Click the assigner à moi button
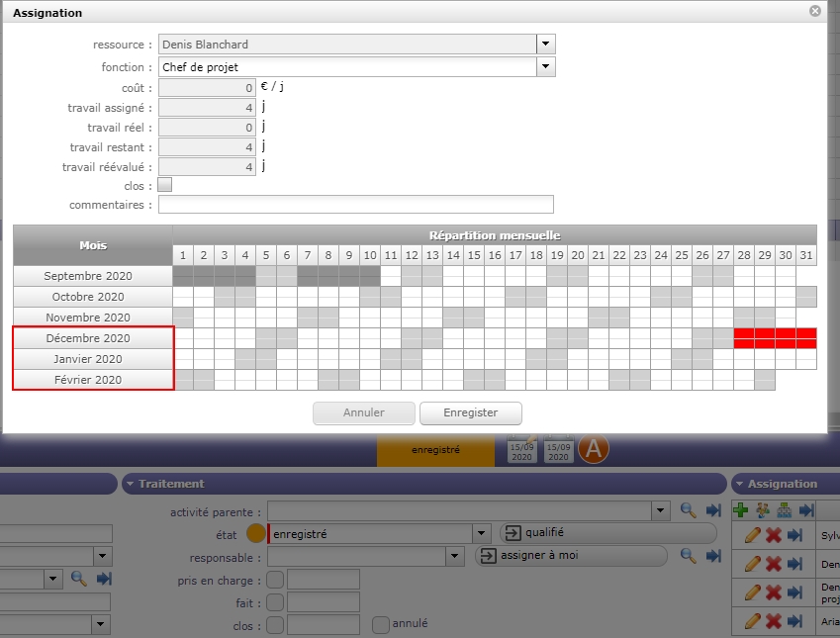This screenshot has height=638, width=840. pyautogui.click(x=571, y=556)
